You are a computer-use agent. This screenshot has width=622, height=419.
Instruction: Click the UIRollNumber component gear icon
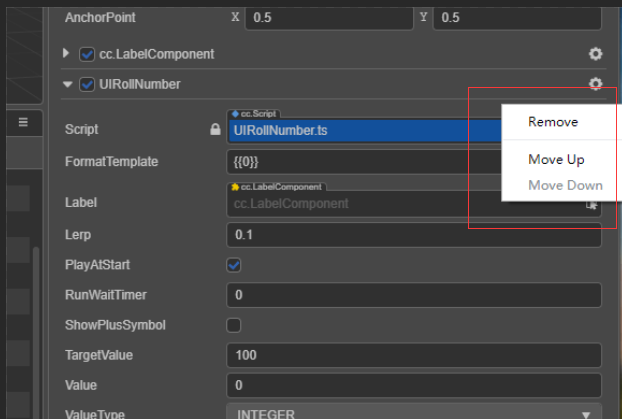(x=595, y=84)
